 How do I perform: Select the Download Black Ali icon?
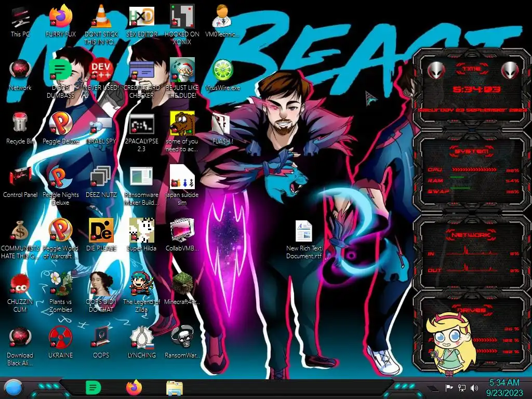pos(20,337)
